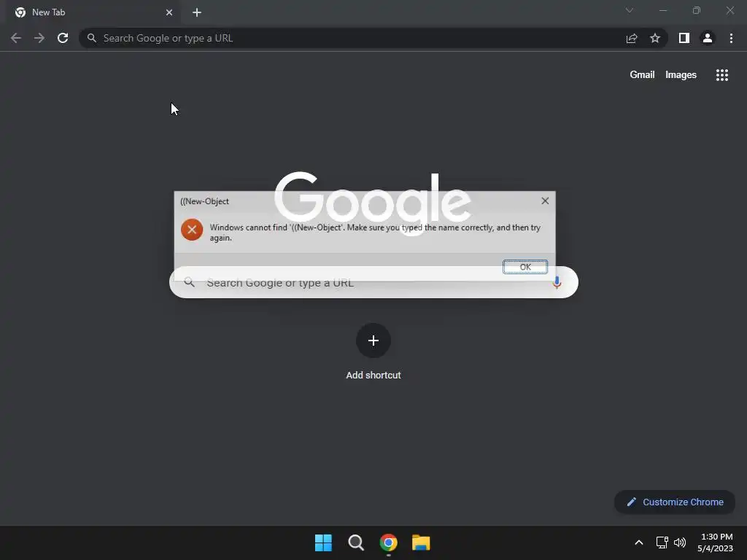Expand the tab search chevron
Viewport: 747px width, 560px height.
pos(630,10)
